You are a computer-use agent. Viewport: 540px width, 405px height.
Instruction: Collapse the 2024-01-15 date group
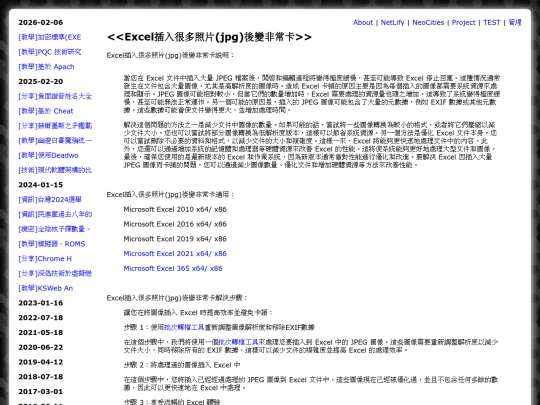point(41,185)
